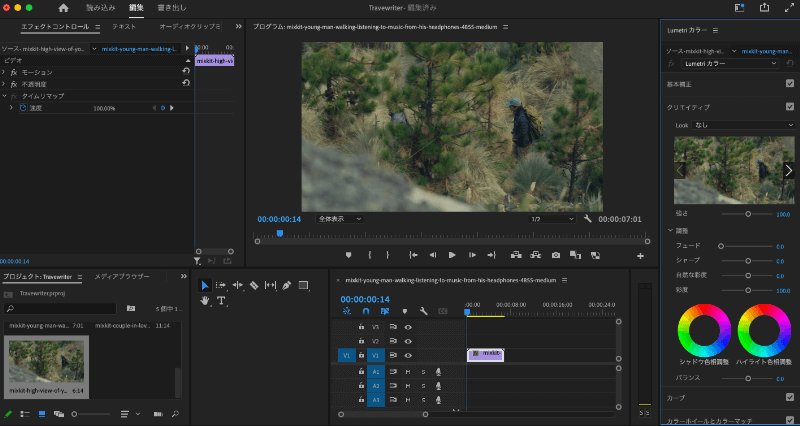Select the Razor tool in the toolbox
The image size is (800, 426).
tap(254, 285)
